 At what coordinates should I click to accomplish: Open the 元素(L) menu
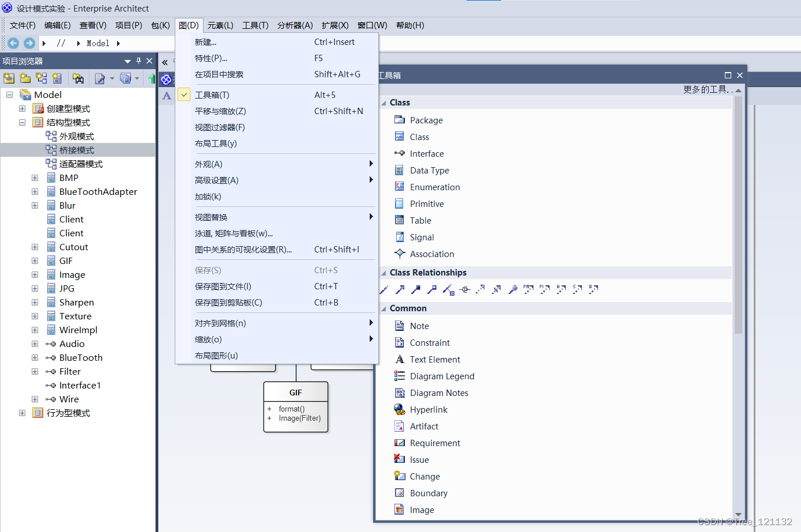(x=220, y=25)
